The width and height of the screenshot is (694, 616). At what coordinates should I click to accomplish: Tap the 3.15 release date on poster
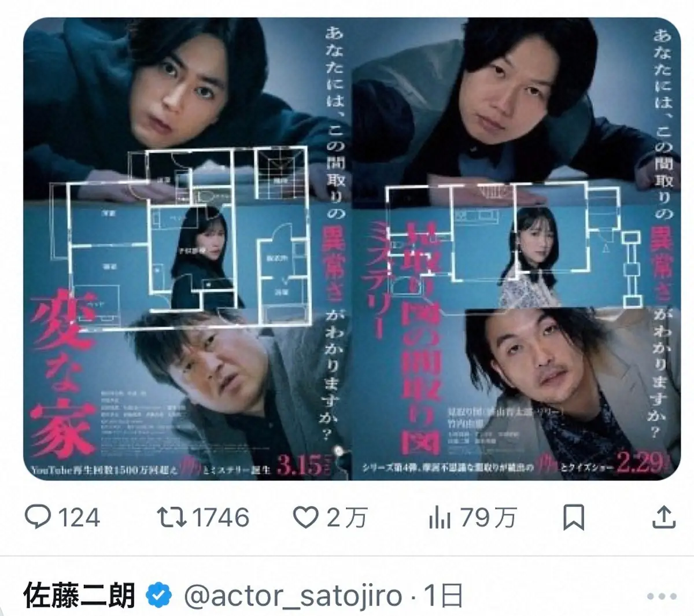[301, 464]
